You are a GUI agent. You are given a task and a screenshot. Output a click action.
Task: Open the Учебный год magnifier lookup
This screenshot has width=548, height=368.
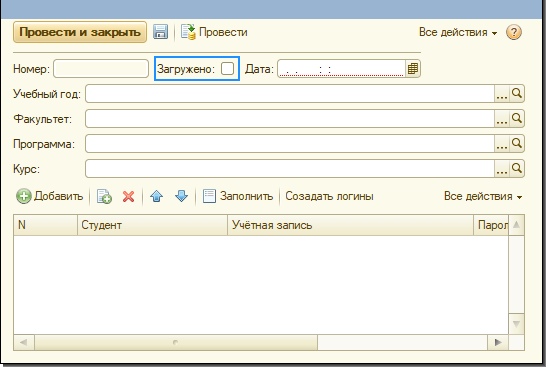pos(517,94)
